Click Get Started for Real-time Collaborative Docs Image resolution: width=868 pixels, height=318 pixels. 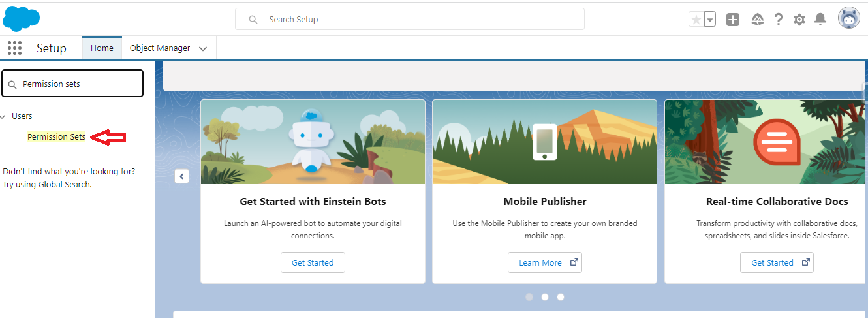(777, 262)
